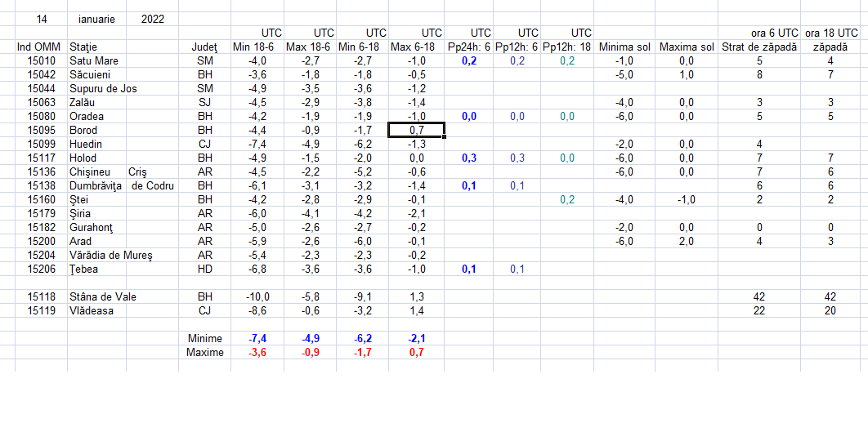Select the highlighted cell 0,7 in Borod row
Viewport: 868px width, 441px height.
tap(416, 130)
